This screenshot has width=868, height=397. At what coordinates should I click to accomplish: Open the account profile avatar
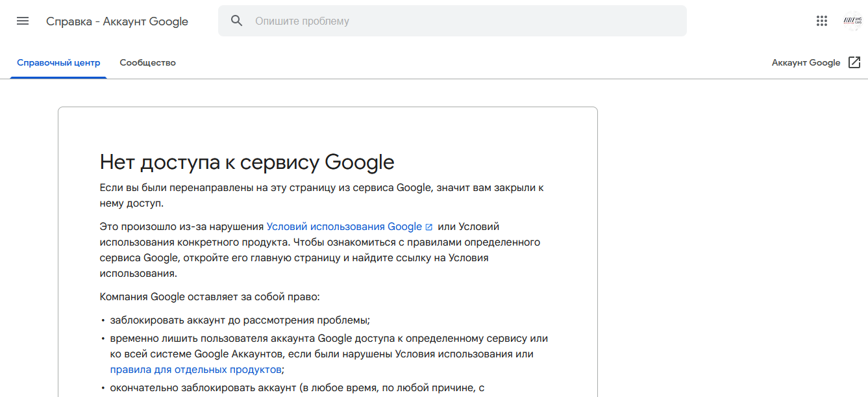pos(852,21)
